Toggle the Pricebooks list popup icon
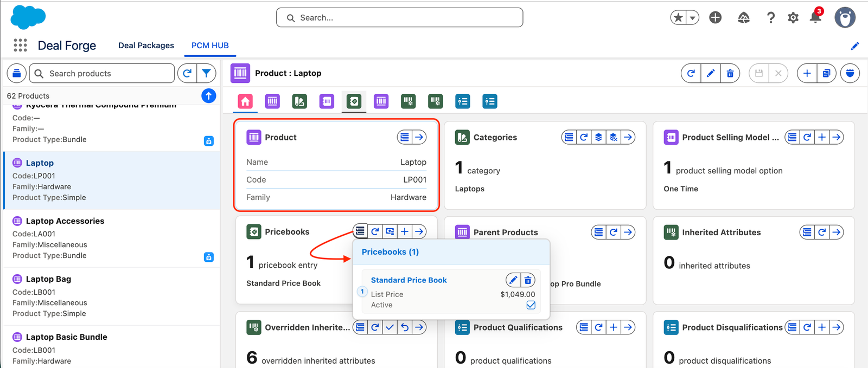Screen dimensions: 868x368 (x=360, y=231)
